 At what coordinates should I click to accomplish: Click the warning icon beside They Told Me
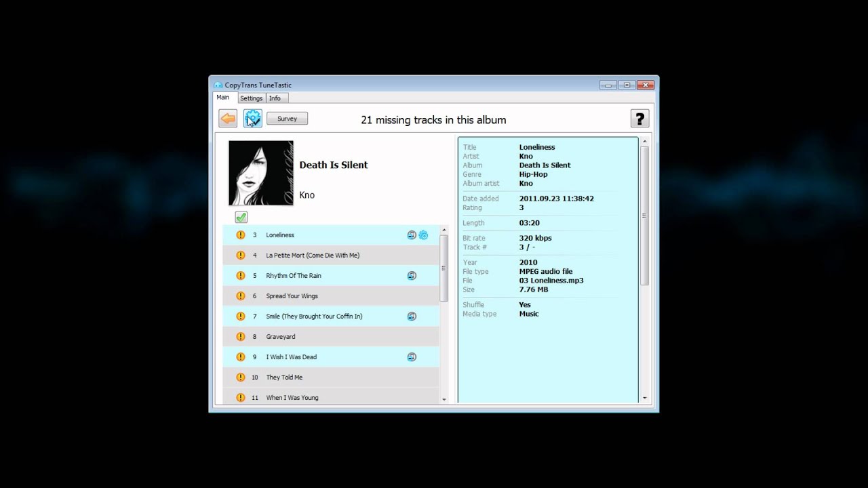241,378
